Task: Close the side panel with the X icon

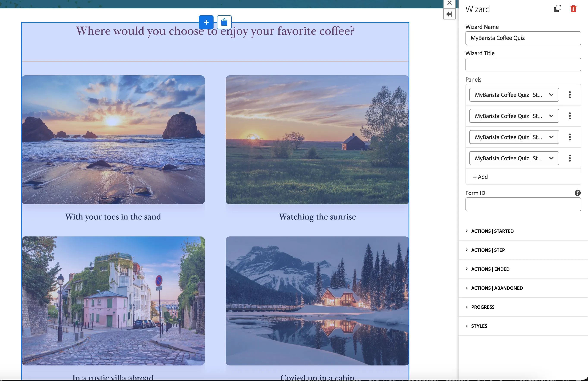Action: 449,3
